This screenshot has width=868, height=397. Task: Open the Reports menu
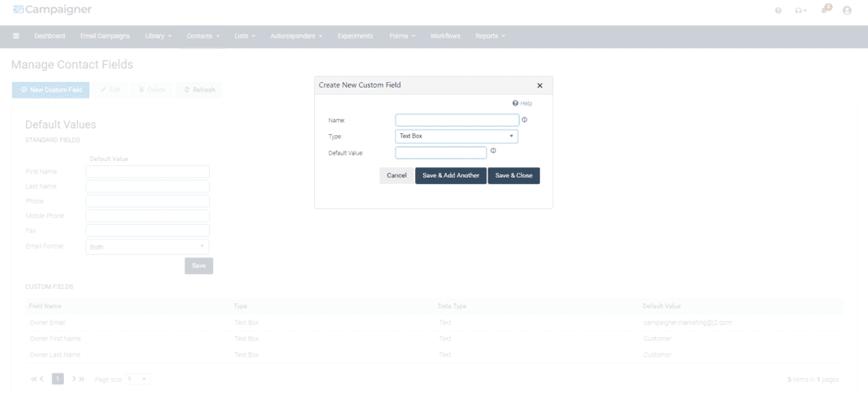(489, 36)
